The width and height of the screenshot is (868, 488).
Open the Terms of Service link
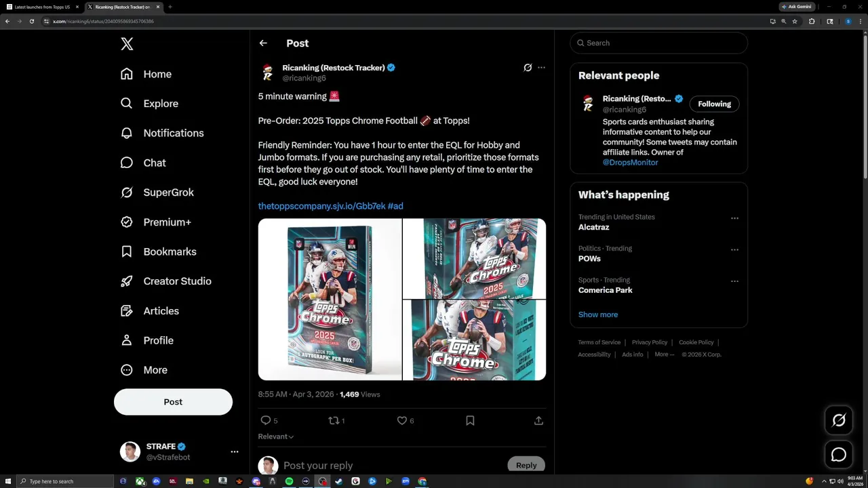[599, 342]
